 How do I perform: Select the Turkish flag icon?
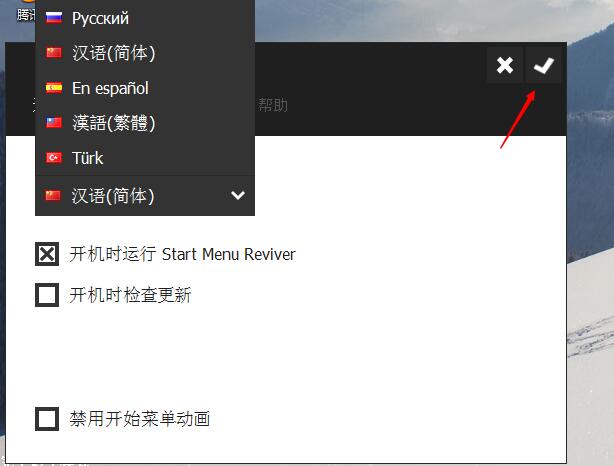click(54, 158)
